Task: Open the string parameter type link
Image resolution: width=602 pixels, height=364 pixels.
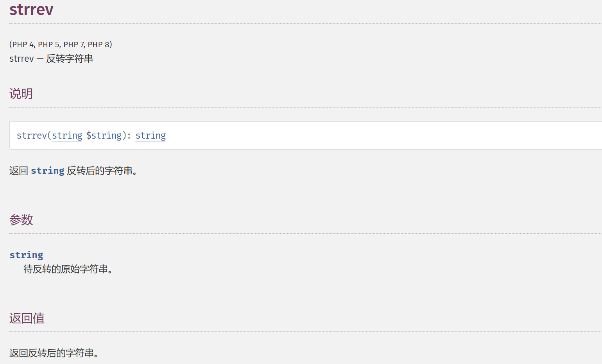Action: click(x=67, y=136)
